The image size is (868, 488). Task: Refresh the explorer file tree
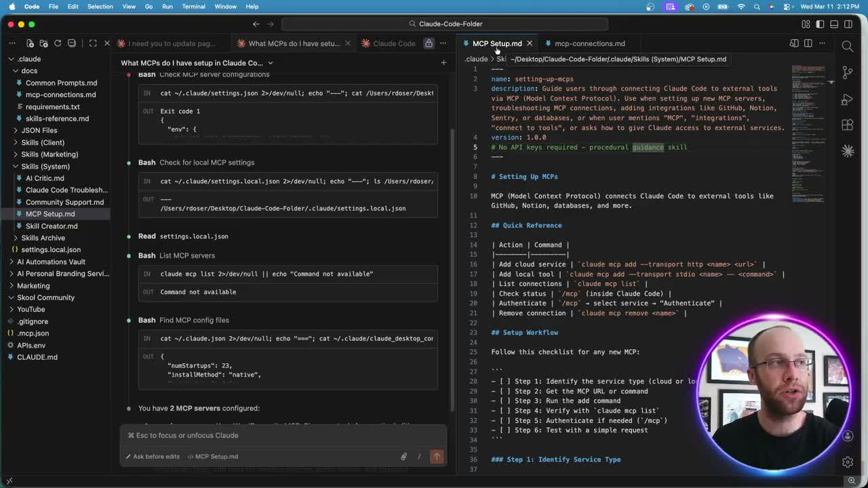point(58,43)
